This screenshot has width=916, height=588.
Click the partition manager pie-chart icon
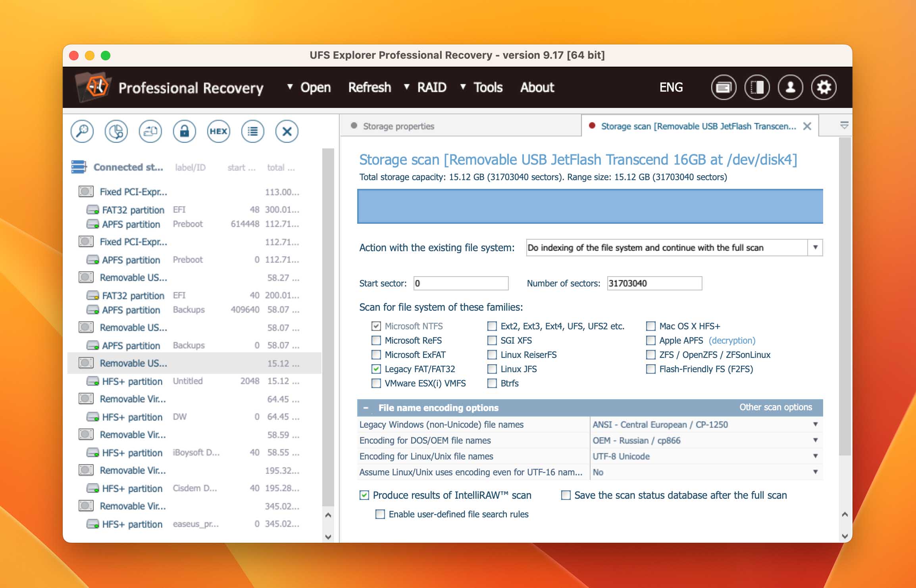[x=116, y=131]
